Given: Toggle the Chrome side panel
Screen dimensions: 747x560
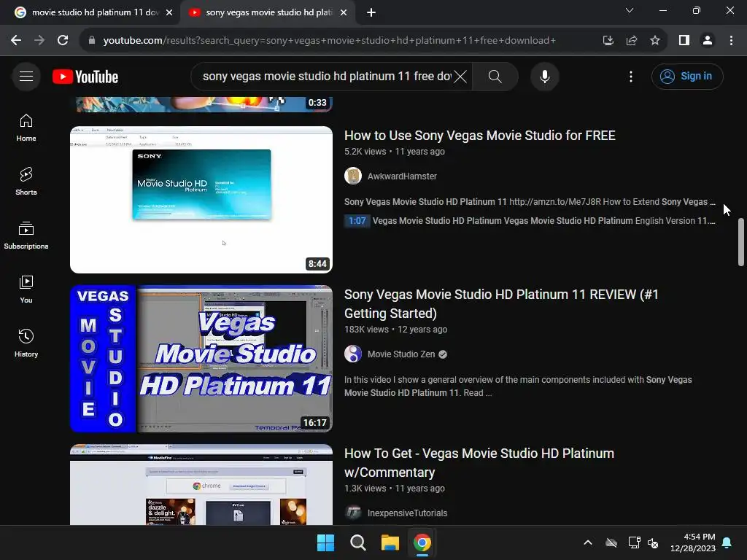Looking at the screenshot, I should click(x=684, y=41).
